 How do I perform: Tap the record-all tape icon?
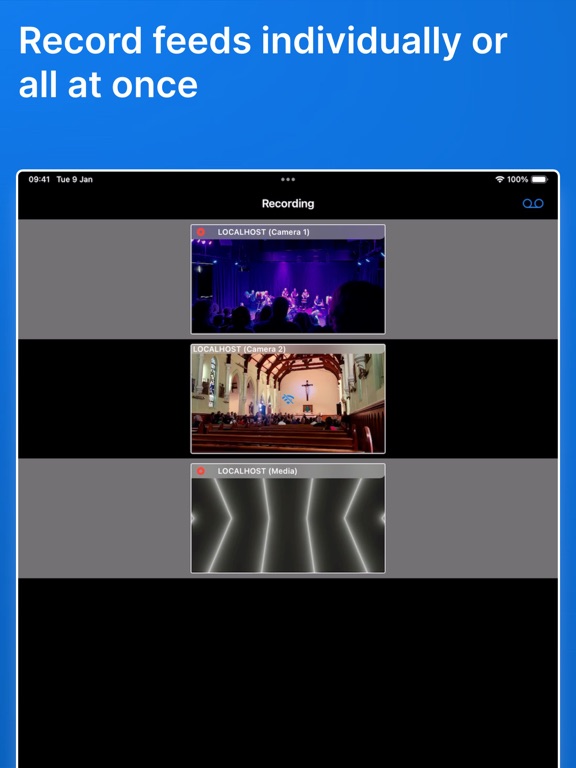[x=533, y=203]
